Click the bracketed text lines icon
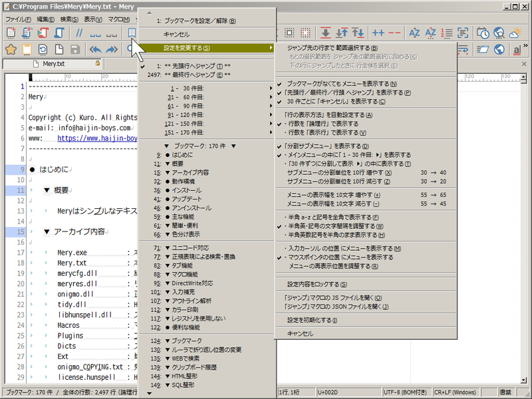 [x=462, y=33]
